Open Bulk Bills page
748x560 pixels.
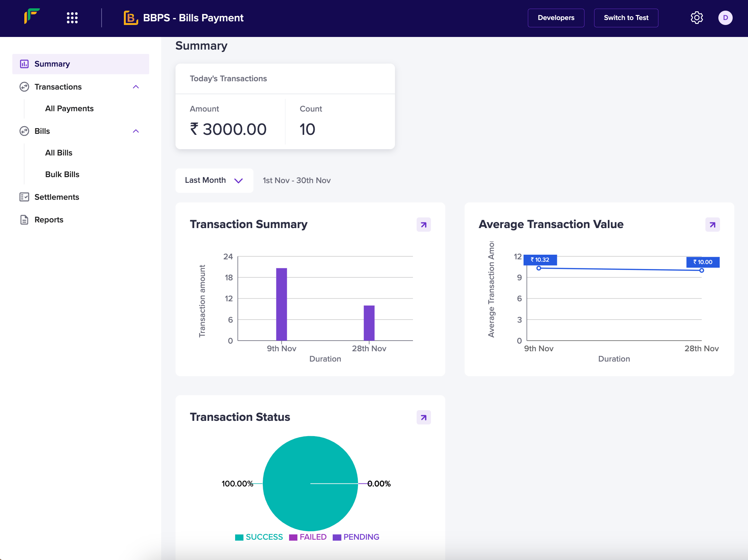[x=62, y=174]
